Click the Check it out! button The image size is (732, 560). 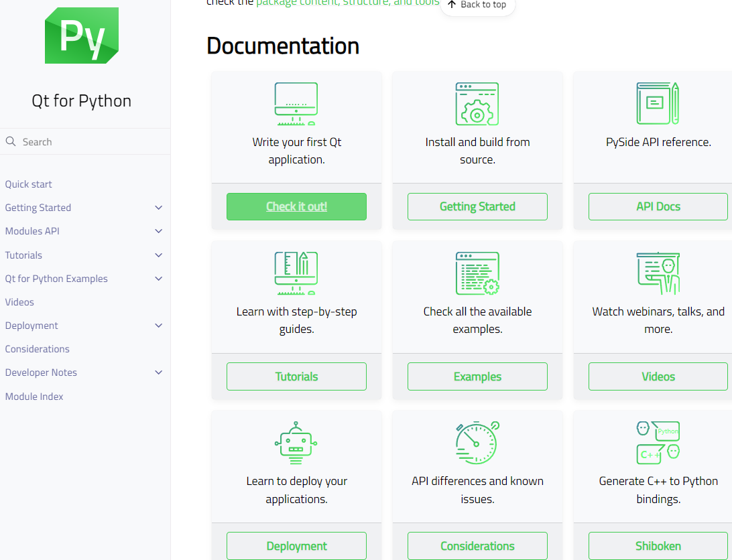(296, 206)
